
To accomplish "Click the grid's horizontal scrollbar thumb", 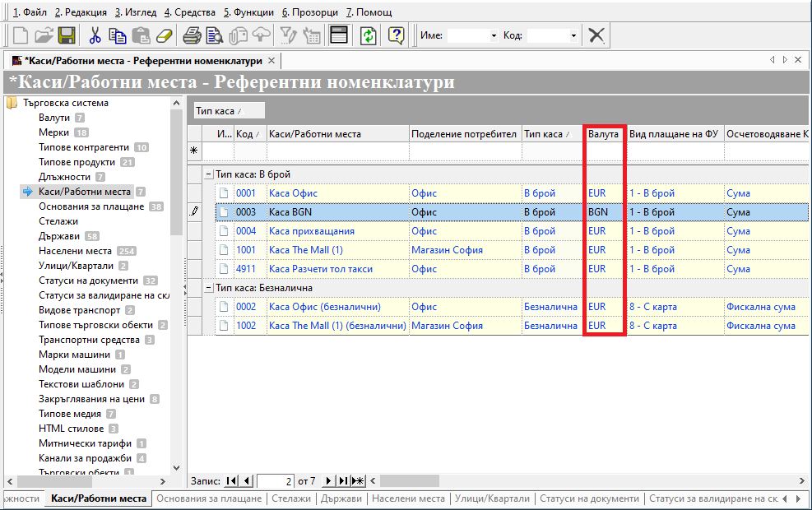I will click(409, 480).
